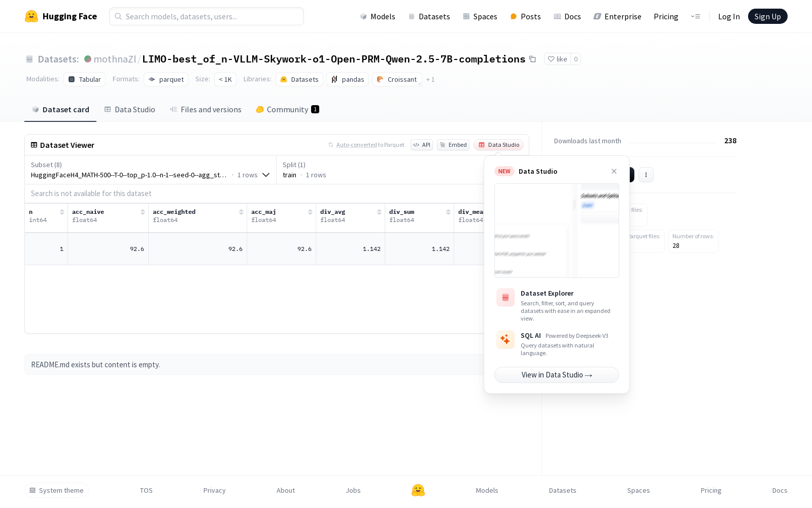Open Datasets in the top navigation

tap(429, 16)
